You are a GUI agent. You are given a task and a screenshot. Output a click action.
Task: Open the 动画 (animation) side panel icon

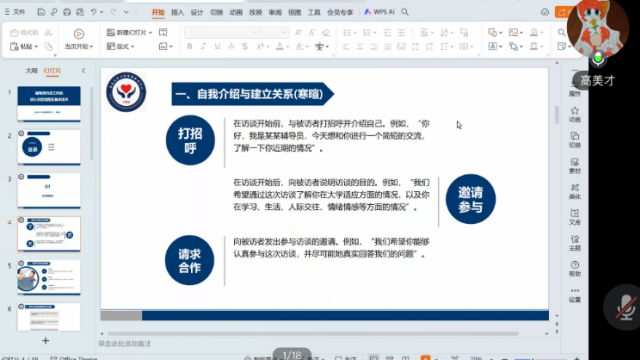[575, 114]
